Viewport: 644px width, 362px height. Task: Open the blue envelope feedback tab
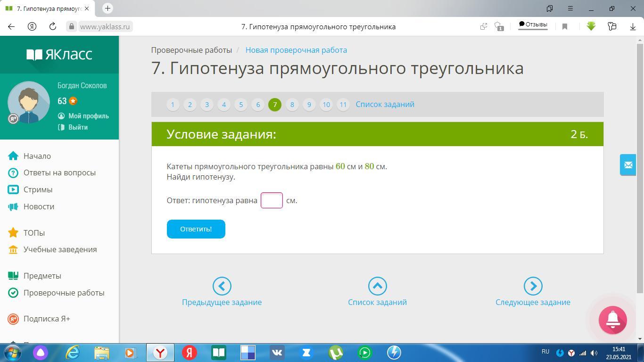point(628,165)
